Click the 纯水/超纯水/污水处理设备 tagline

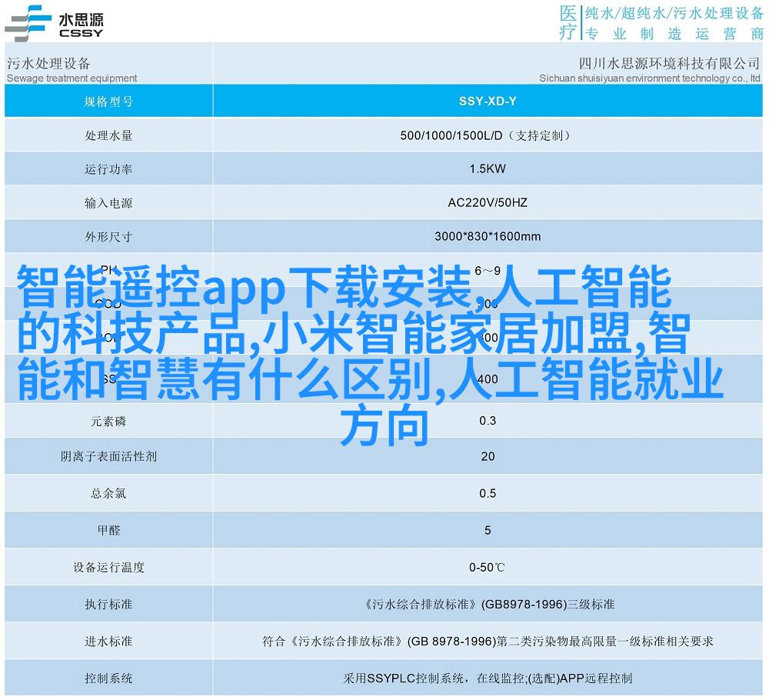[x=674, y=13]
